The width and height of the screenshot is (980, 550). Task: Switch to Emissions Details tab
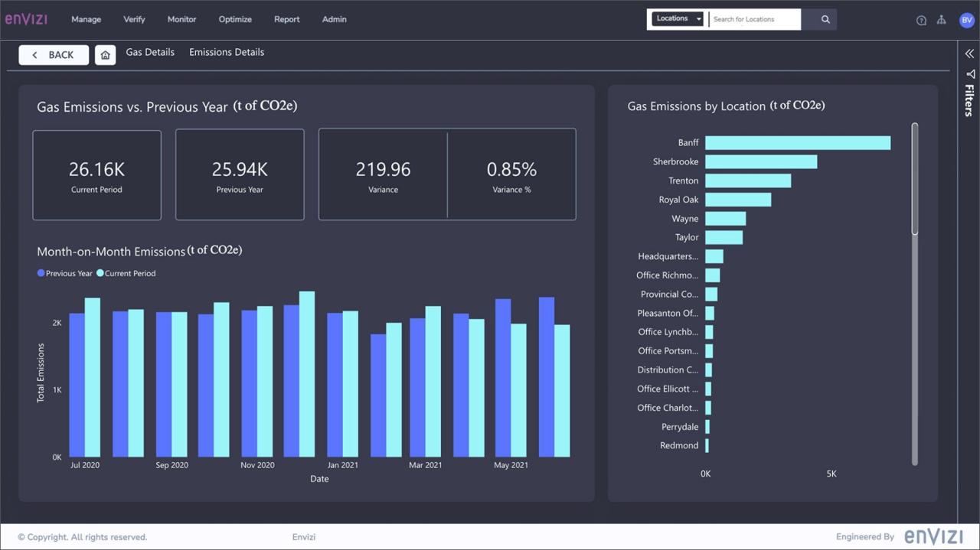[x=227, y=52]
